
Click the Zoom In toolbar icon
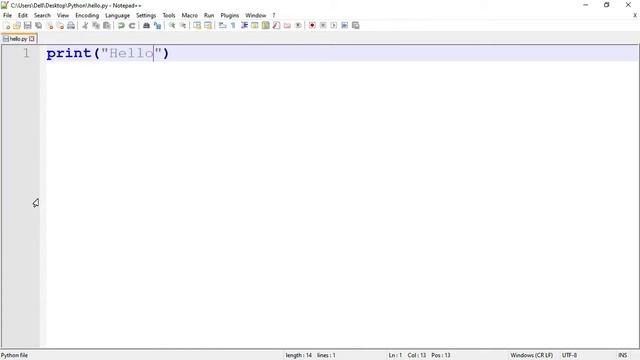[x=172, y=25]
